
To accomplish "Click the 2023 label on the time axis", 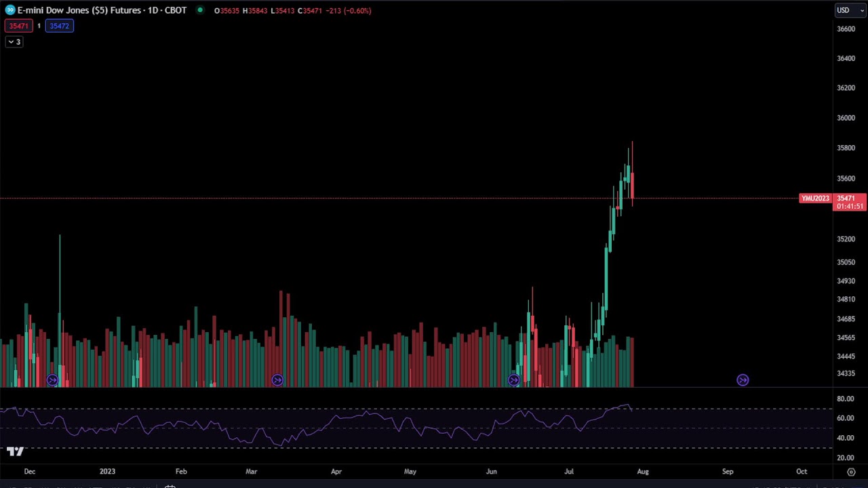I will pyautogui.click(x=107, y=471).
